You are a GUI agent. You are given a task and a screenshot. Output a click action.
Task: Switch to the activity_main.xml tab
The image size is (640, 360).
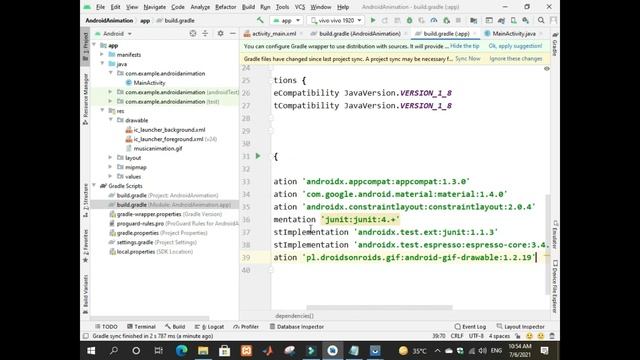tap(273, 33)
